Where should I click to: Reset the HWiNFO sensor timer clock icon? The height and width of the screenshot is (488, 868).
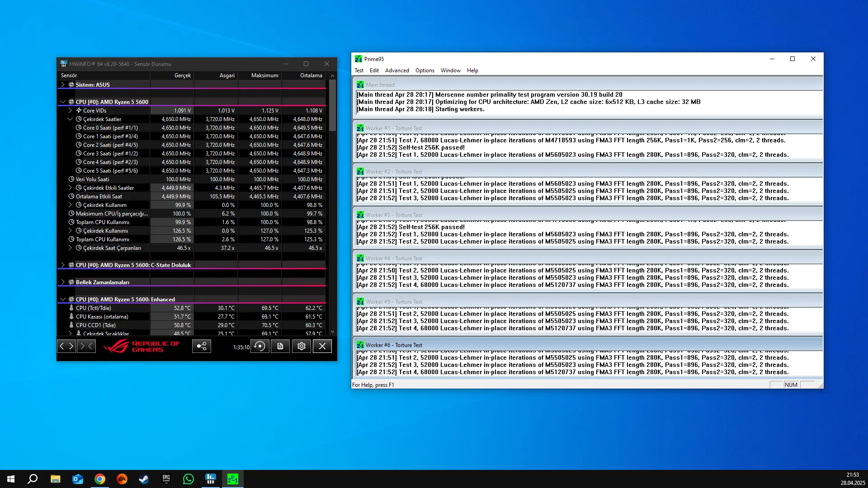260,346
